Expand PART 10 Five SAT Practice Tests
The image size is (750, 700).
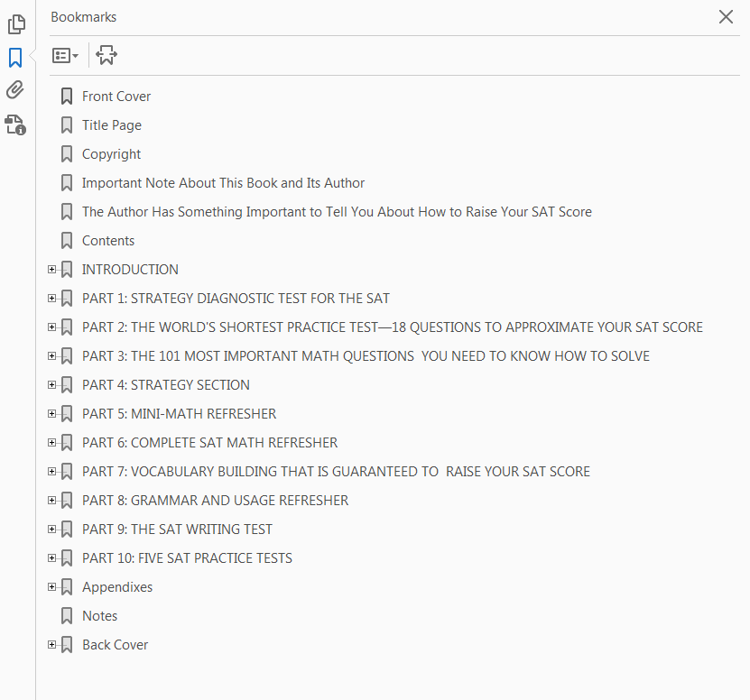[x=51, y=557]
